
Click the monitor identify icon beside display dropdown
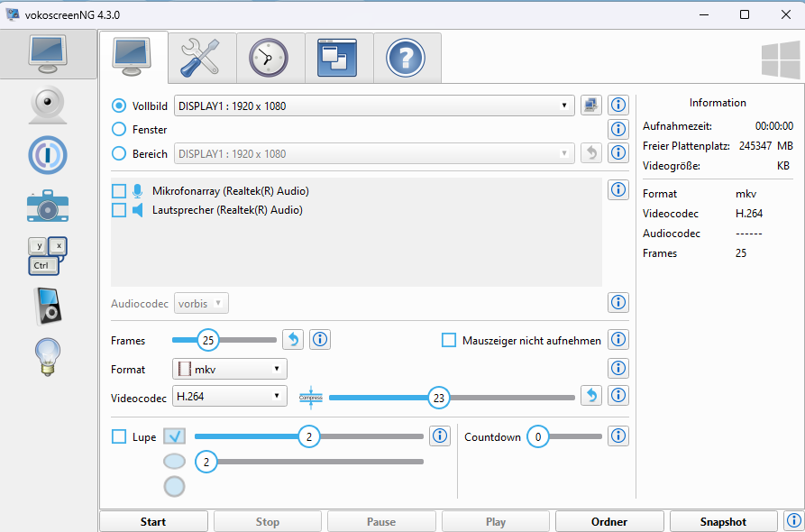click(590, 105)
